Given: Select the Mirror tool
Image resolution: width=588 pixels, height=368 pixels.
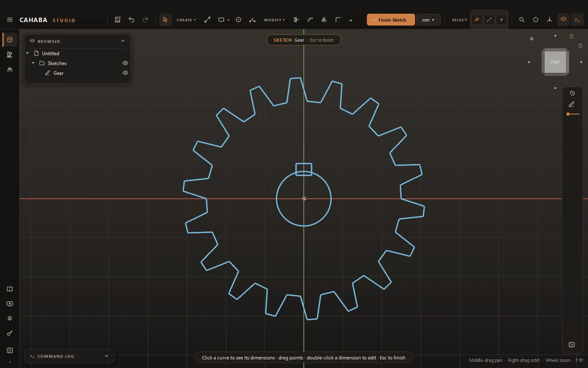Looking at the screenshot, I should pos(324,20).
